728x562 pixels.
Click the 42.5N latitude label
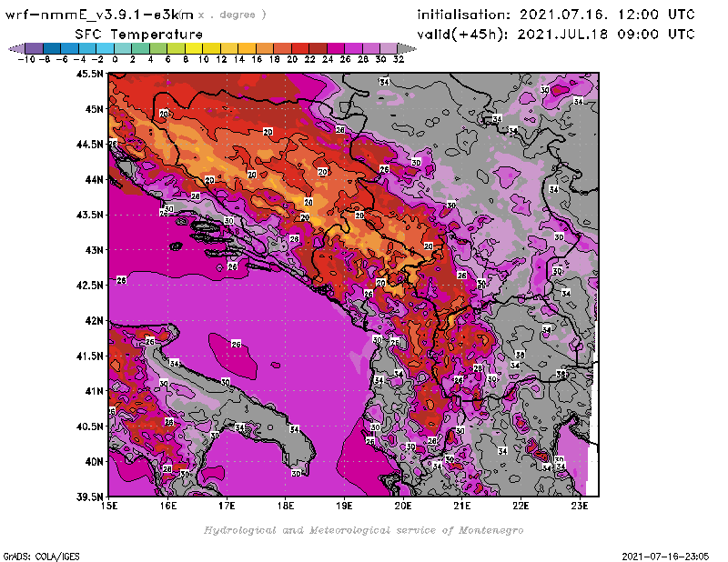click(90, 286)
